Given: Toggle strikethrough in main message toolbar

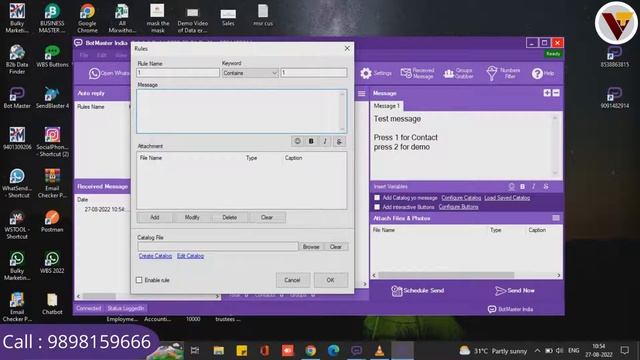Looking at the screenshot, I should pyautogui.click(x=546, y=187).
